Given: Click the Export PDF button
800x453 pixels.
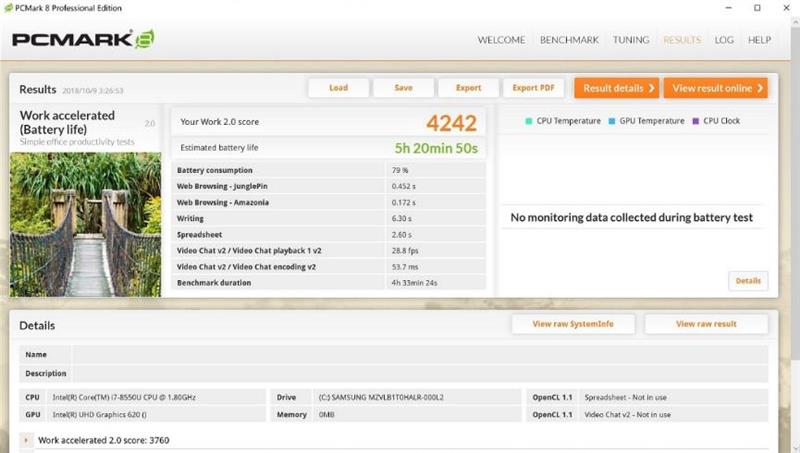Looking at the screenshot, I should point(533,88).
